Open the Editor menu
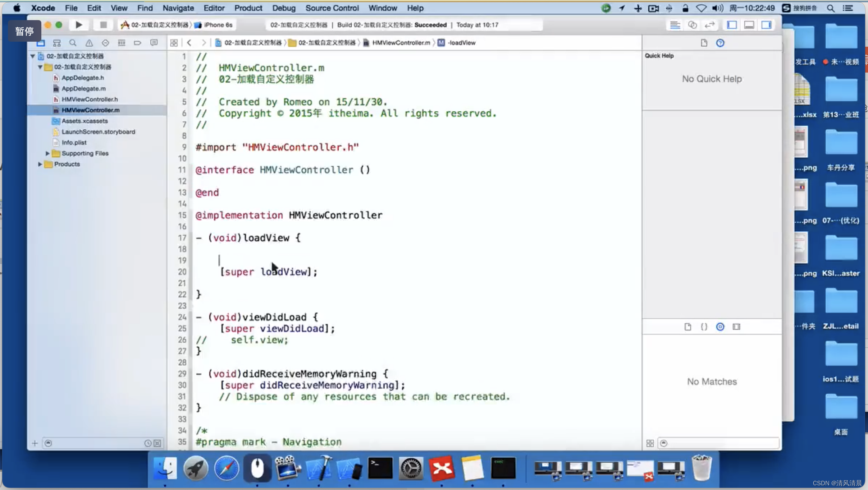Viewport: 868px width, 490px height. pos(214,8)
